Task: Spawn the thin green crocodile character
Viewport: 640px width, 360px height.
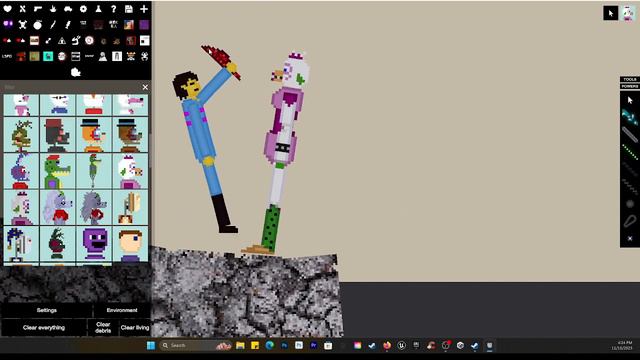Action: click(x=94, y=171)
